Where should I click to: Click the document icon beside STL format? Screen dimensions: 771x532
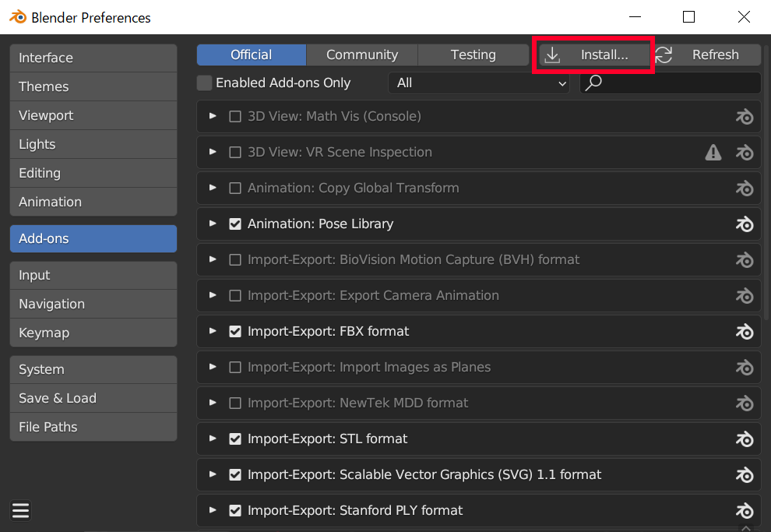click(745, 439)
